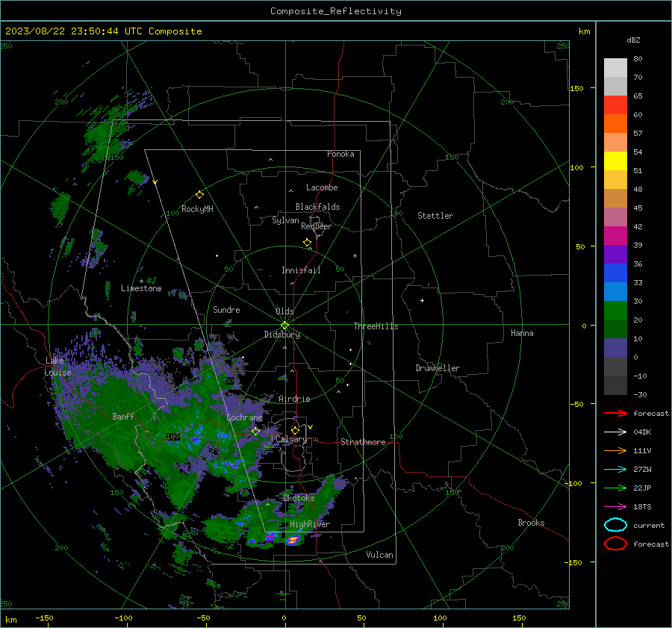
Task: Click the Vulcan town label
Action: [379, 555]
